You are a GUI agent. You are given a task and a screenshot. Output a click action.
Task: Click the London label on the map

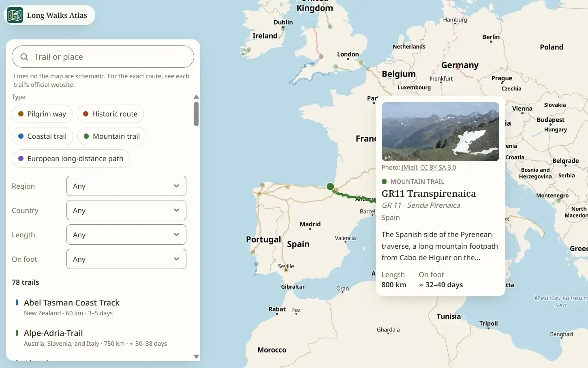click(348, 54)
